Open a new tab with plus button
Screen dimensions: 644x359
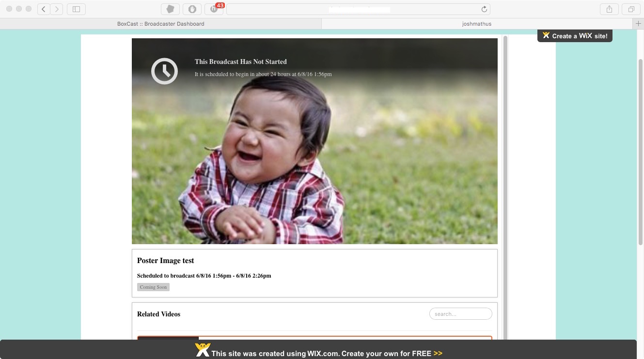638,24
